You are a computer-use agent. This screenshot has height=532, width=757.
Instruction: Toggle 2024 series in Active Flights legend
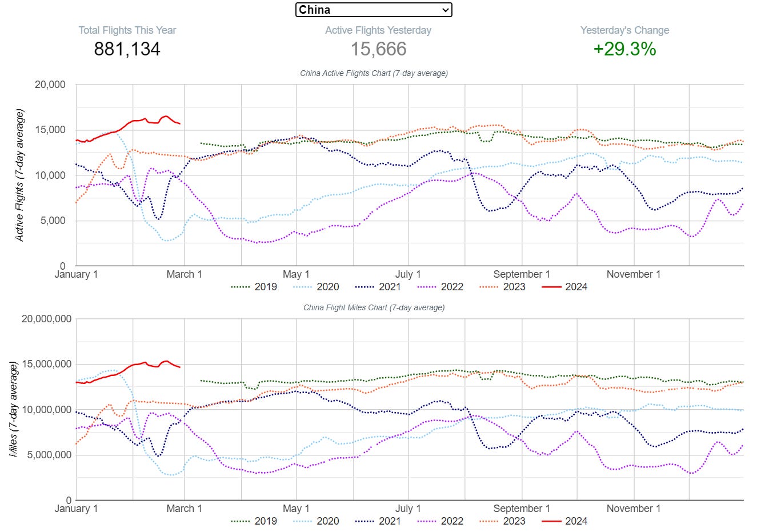[x=564, y=287]
